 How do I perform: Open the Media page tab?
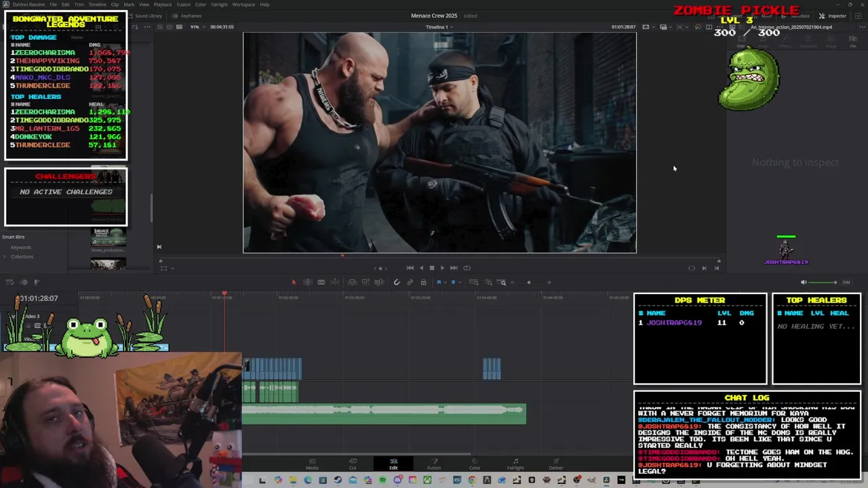[x=312, y=464]
